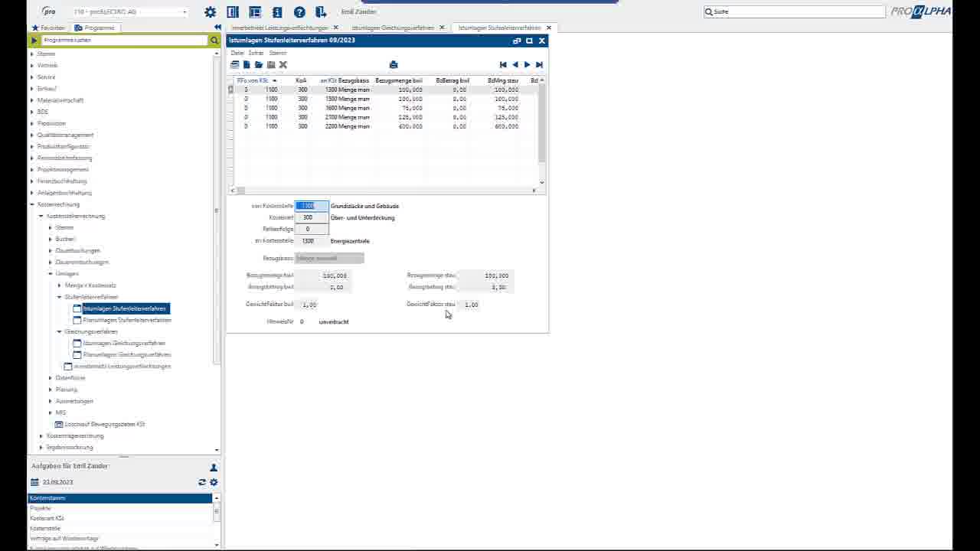
Task: Click the calendar icon next to 23.09.2023
Action: click(34, 482)
